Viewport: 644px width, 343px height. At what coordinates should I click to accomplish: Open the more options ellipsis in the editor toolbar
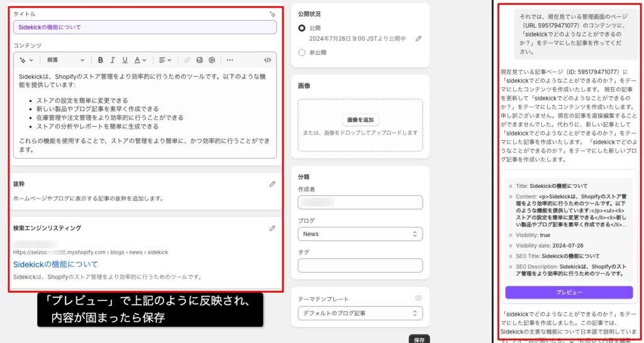[x=230, y=60]
